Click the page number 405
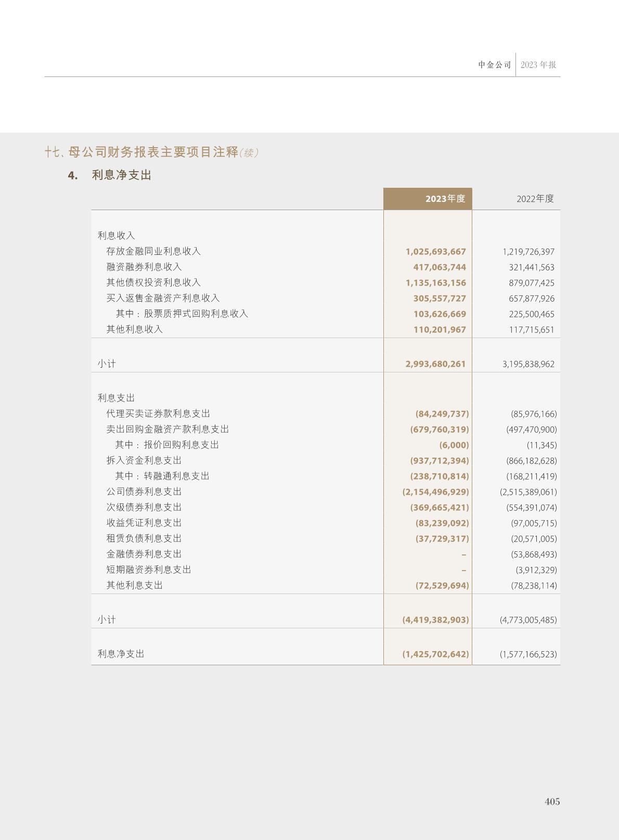Image resolution: width=619 pixels, height=840 pixels. 552,802
